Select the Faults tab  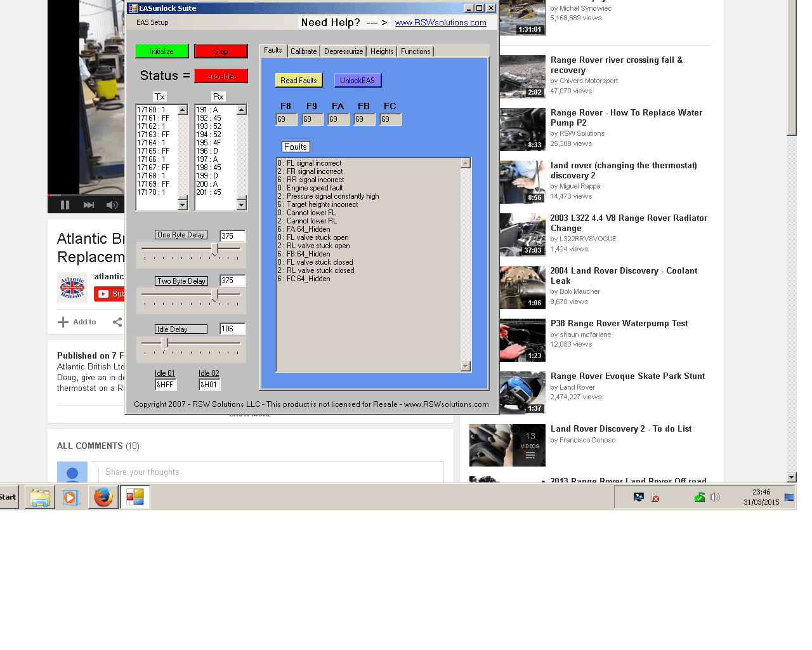[x=273, y=51]
